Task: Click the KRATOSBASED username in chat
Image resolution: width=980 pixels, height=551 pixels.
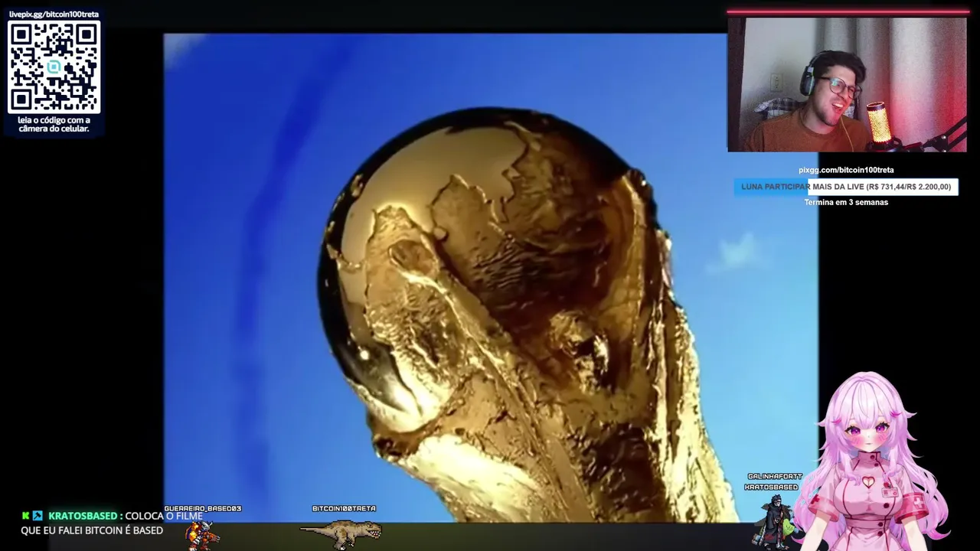Action: point(83,516)
